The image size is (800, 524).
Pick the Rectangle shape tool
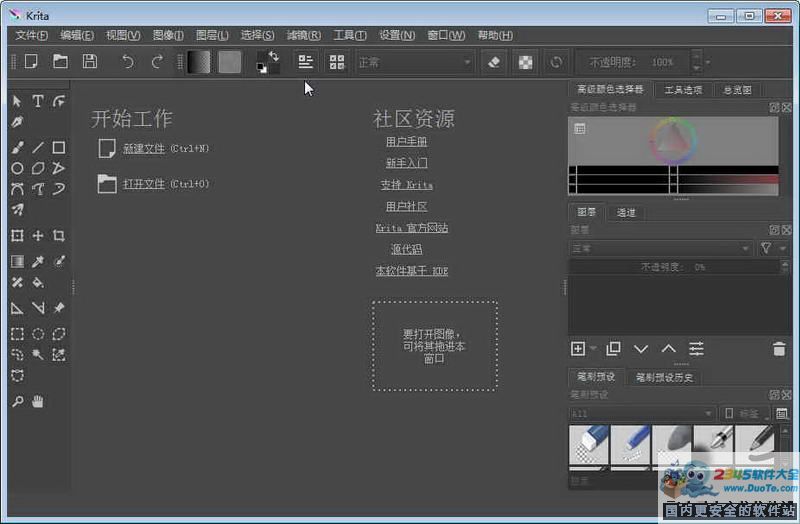point(59,147)
